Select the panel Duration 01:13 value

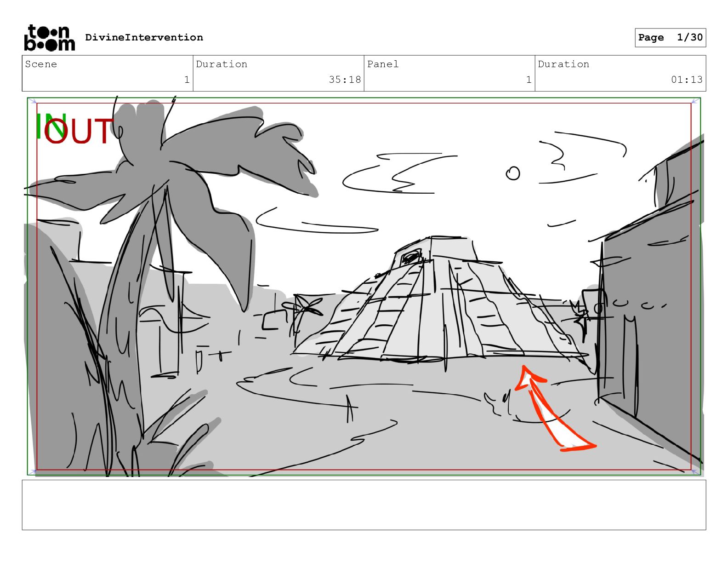pyautogui.click(x=687, y=80)
